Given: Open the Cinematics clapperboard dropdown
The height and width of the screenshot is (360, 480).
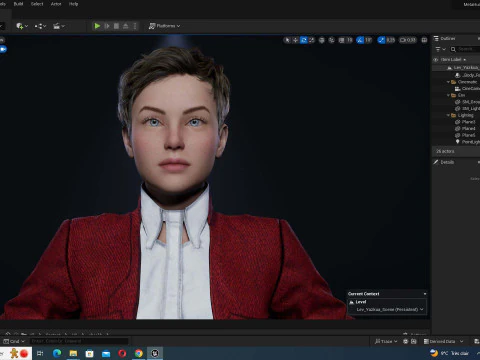Looking at the screenshot, I should [x=59, y=26].
